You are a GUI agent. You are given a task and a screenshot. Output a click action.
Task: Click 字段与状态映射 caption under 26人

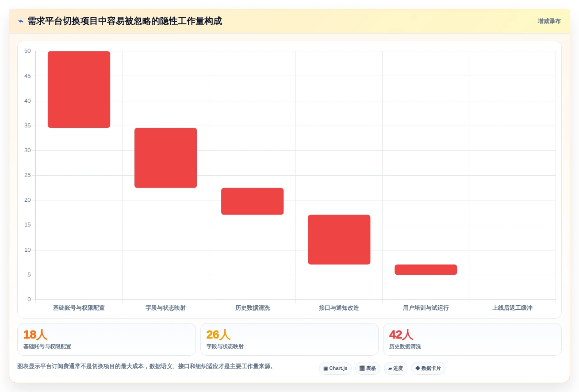225,347
